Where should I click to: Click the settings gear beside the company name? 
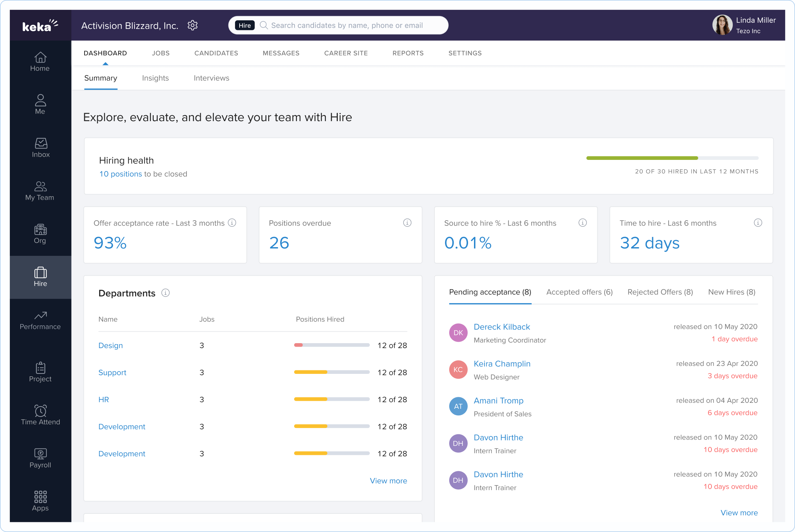click(193, 25)
